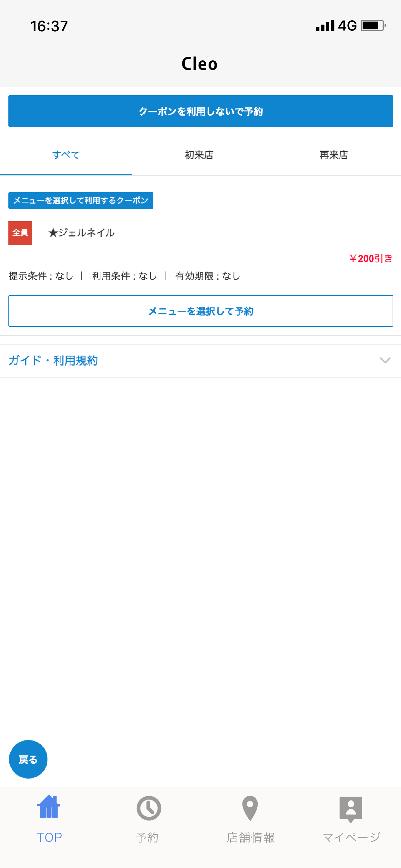Switch to the 初来店 tab
This screenshot has width=401, height=868.
199,155
